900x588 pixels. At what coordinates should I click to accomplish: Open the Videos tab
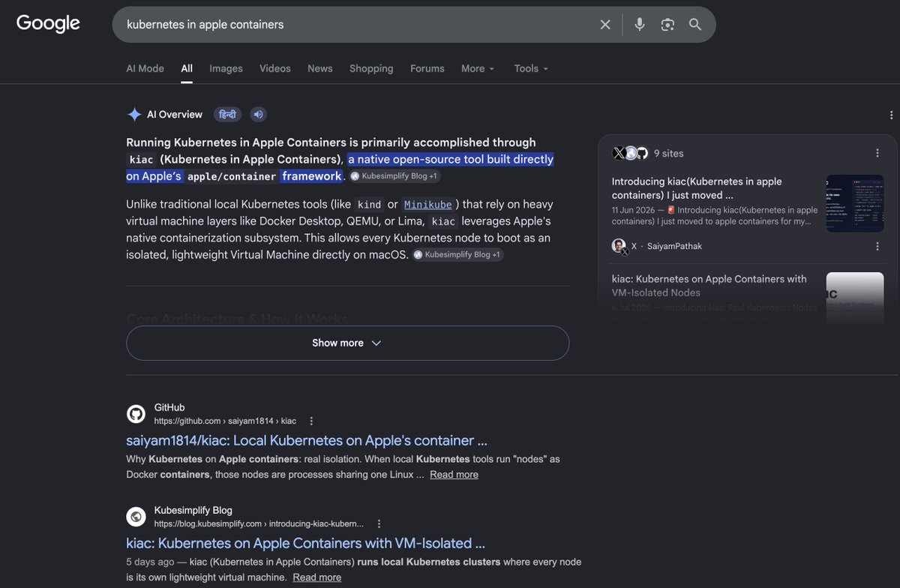click(x=275, y=68)
